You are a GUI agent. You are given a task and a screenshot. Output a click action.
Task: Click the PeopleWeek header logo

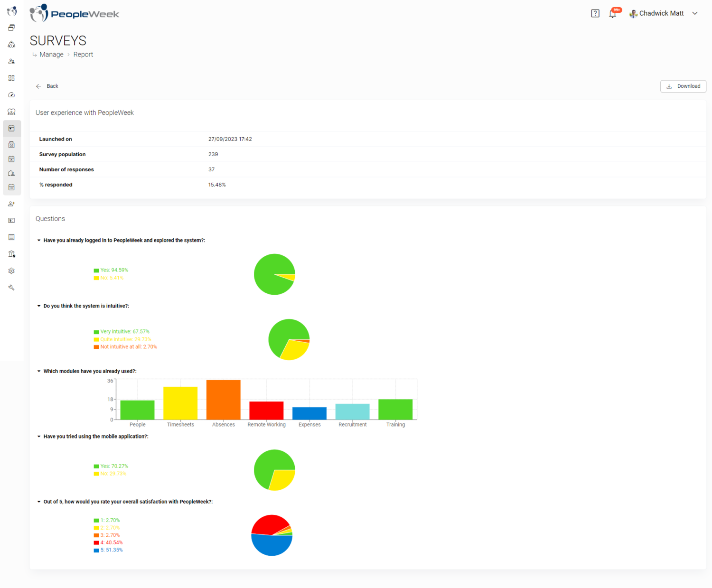75,13
